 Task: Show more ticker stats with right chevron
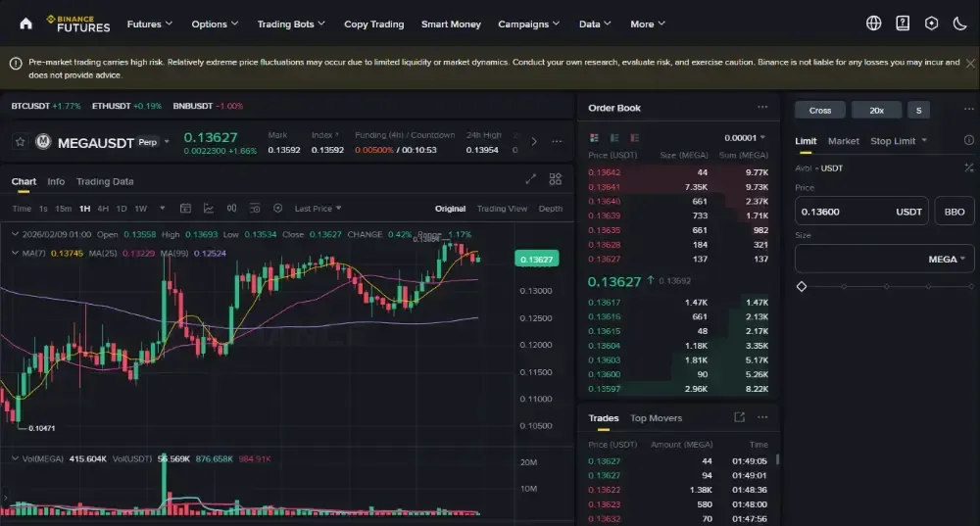coord(534,142)
